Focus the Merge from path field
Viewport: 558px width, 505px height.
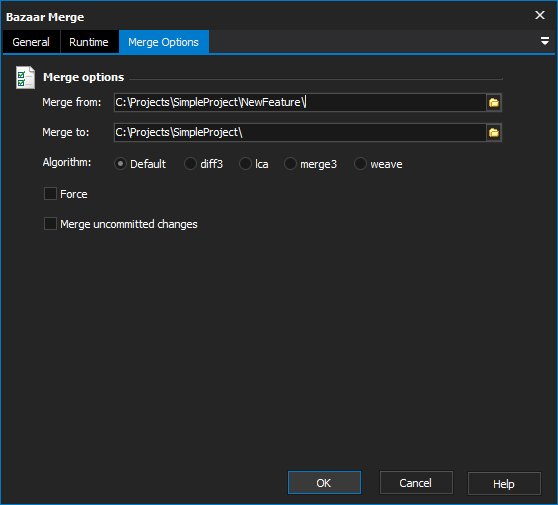(x=300, y=102)
